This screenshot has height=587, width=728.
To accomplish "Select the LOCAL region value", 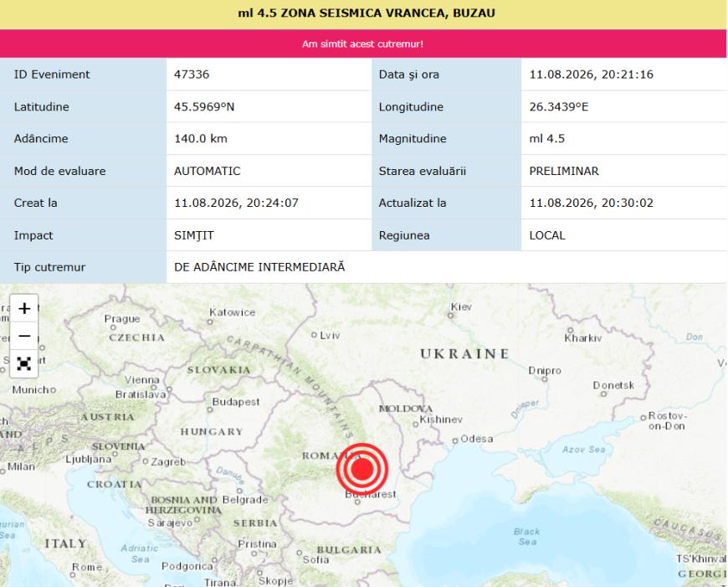I will tap(547, 235).
